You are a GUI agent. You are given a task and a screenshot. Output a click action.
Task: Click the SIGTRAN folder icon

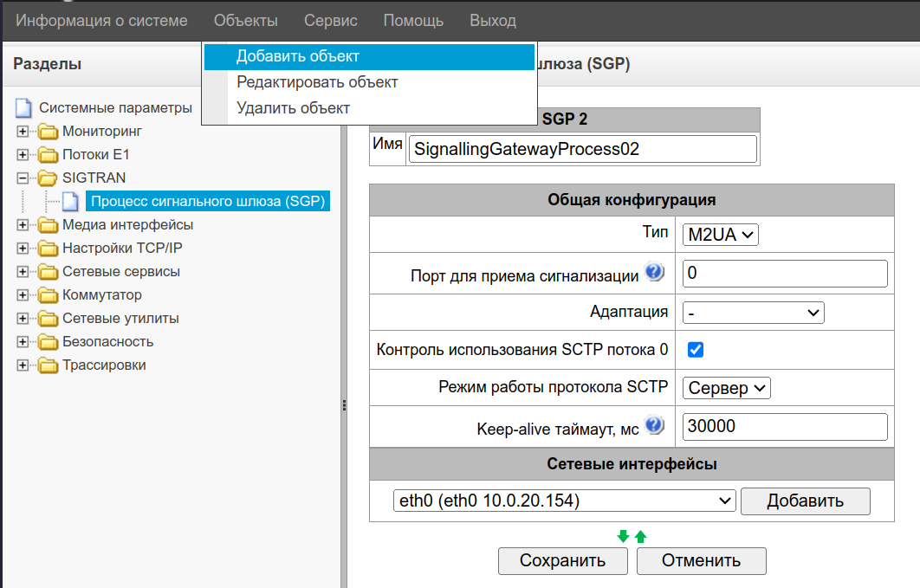47,178
